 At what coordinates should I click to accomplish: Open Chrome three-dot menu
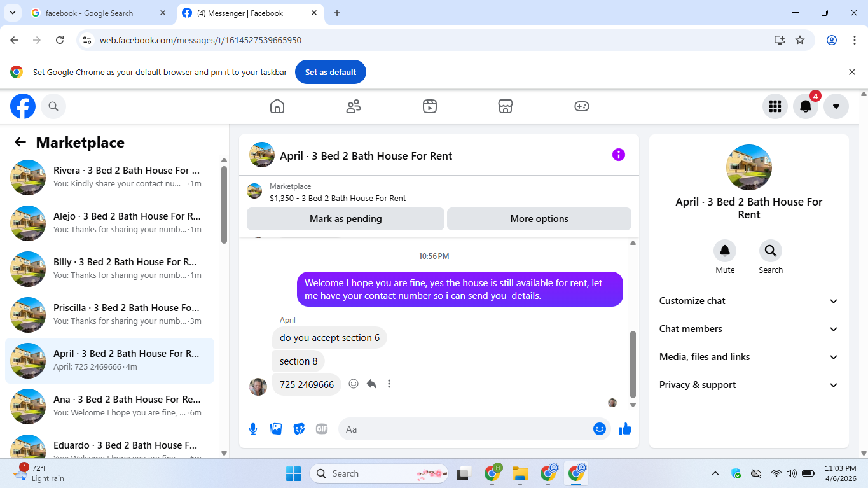tap(855, 40)
